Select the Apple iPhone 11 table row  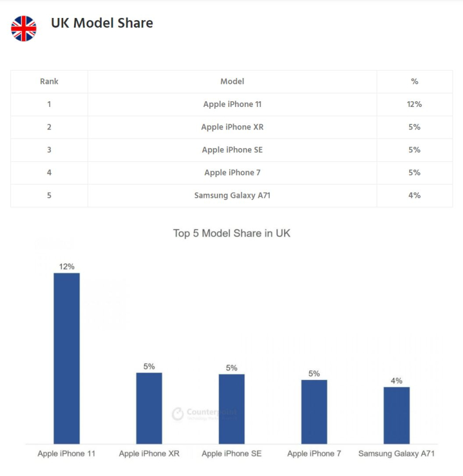(x=232, y=104)
